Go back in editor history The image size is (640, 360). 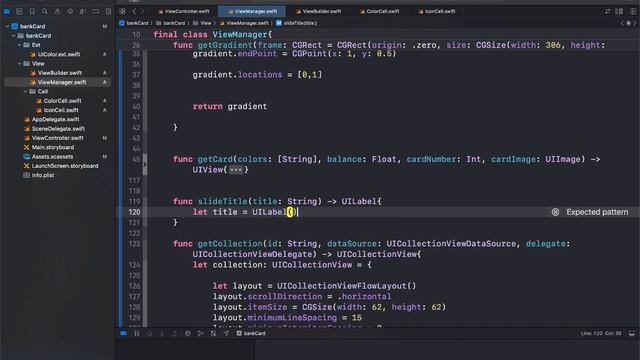tap(134, 11)
